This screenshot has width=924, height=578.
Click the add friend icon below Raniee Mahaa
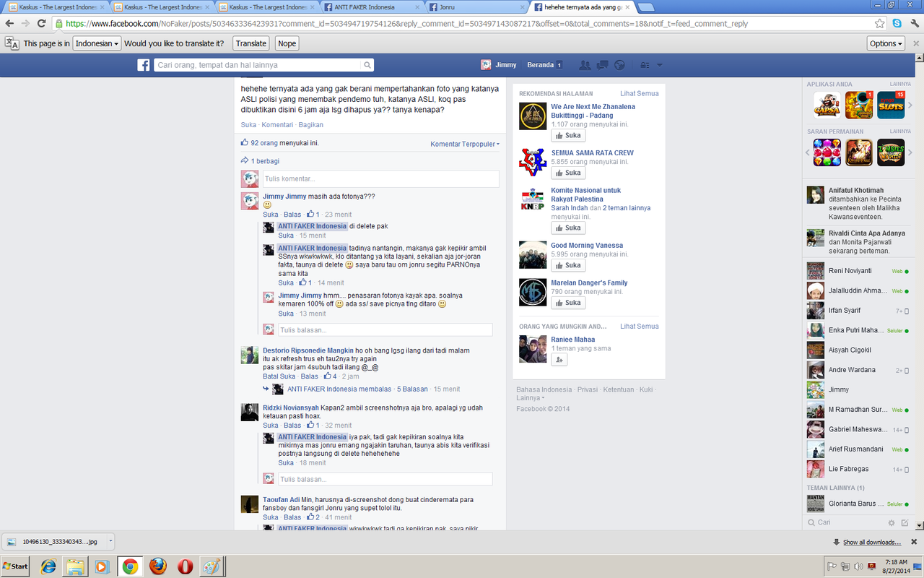tap(560, 359)
